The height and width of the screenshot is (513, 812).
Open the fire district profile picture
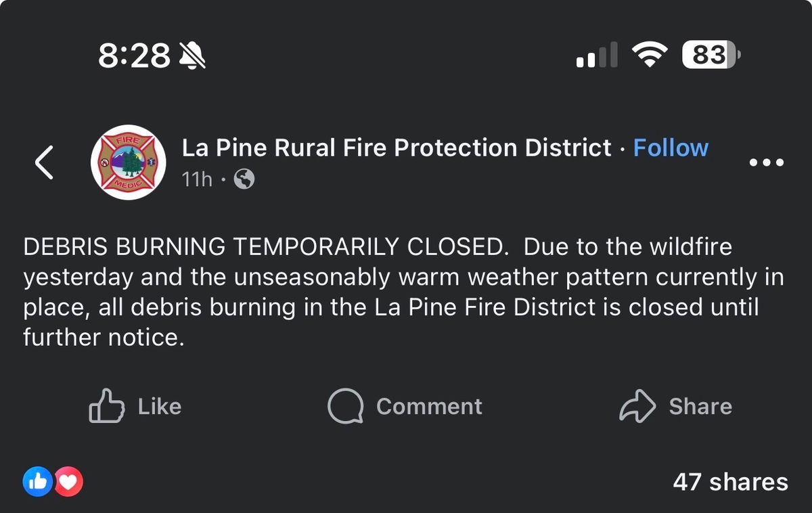click(129, 162)
